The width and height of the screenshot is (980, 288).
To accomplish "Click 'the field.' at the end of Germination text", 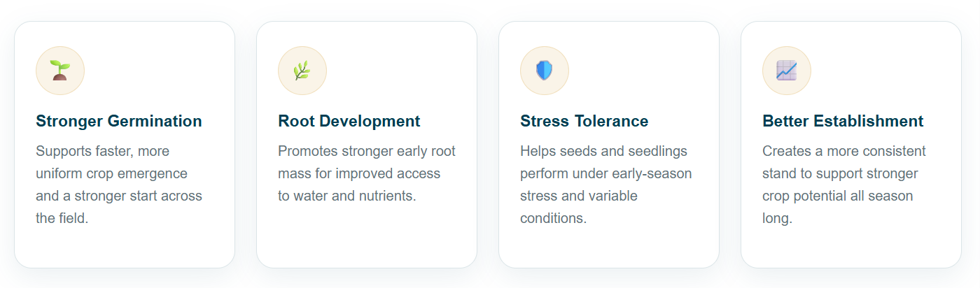I will [x=62, y=218].
